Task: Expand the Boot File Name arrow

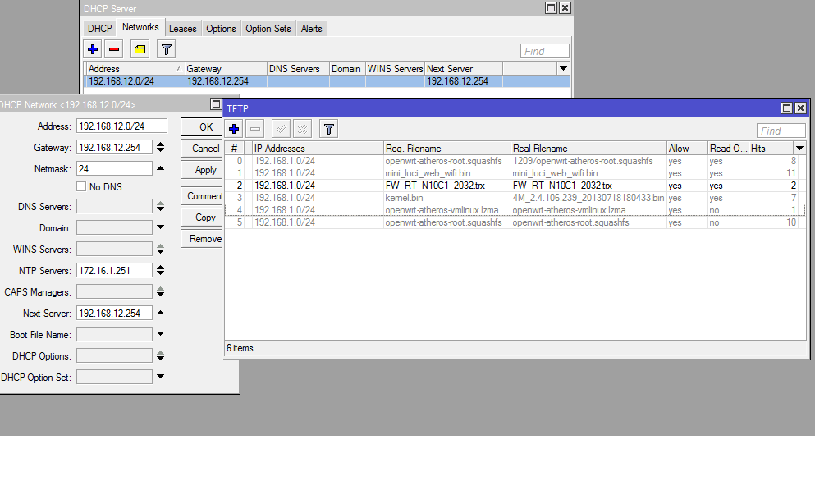Action: coord(161,334)
